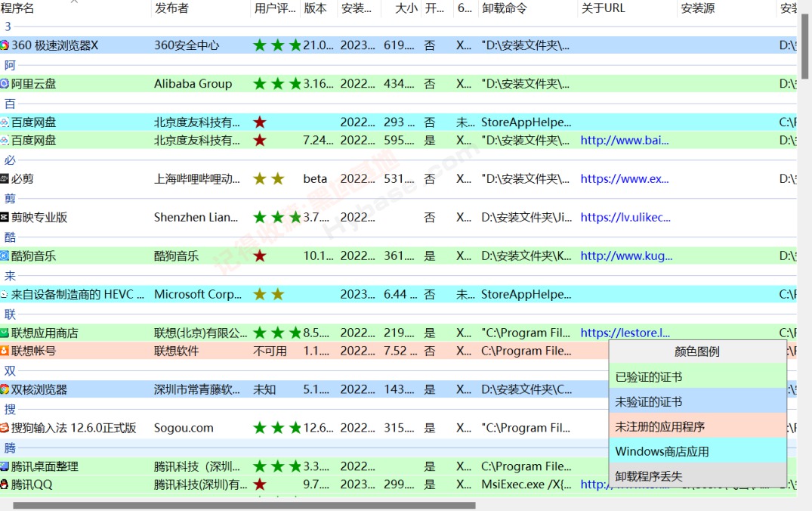Click 百度网盘 icon in the version 7.24 row

(4, 141)
